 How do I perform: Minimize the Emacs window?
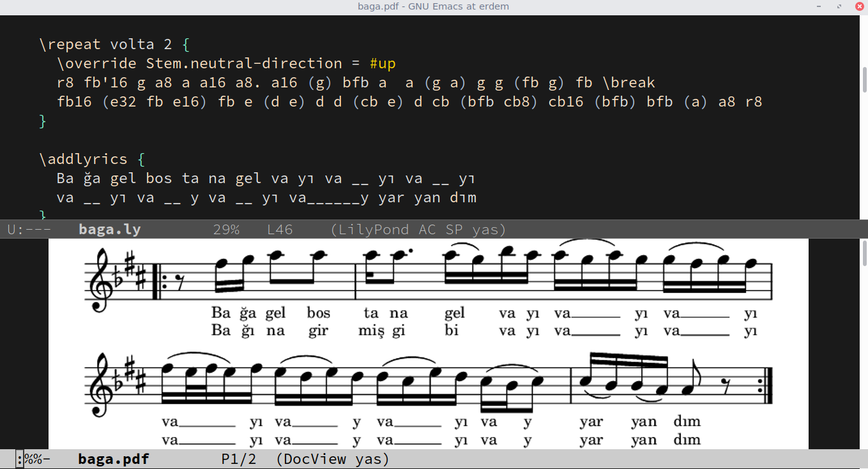(819, 6)
